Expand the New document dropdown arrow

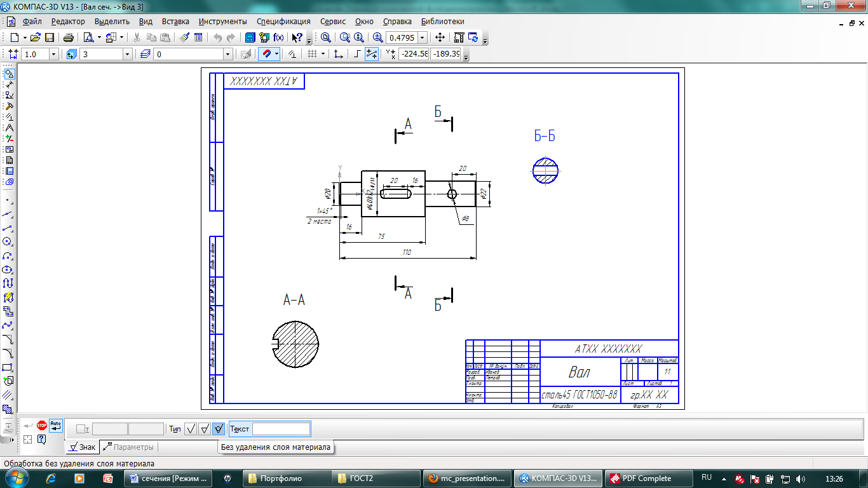pyautogui.click(x=24, y=37)
